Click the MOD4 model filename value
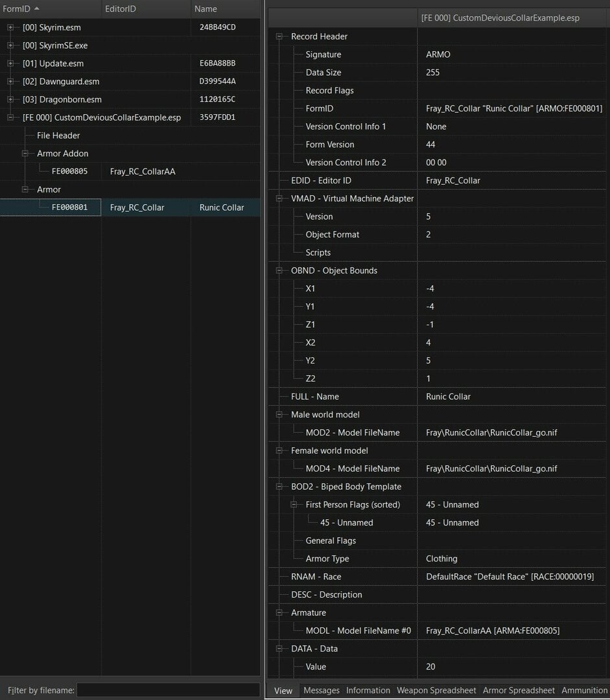610x700 pixels. [491, 469]
